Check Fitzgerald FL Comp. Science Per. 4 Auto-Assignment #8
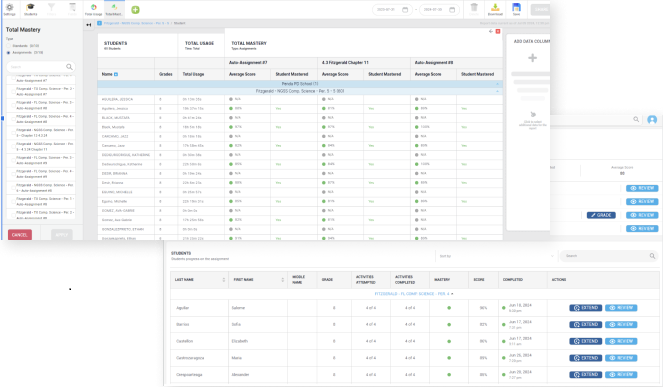 point(13,119)
